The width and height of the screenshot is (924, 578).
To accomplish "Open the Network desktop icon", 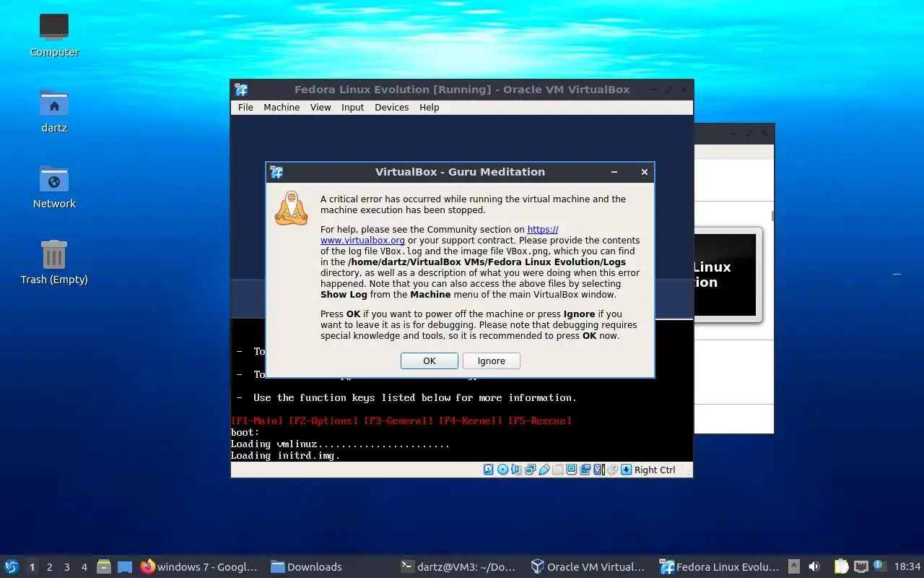I will [x=54, y=186].
